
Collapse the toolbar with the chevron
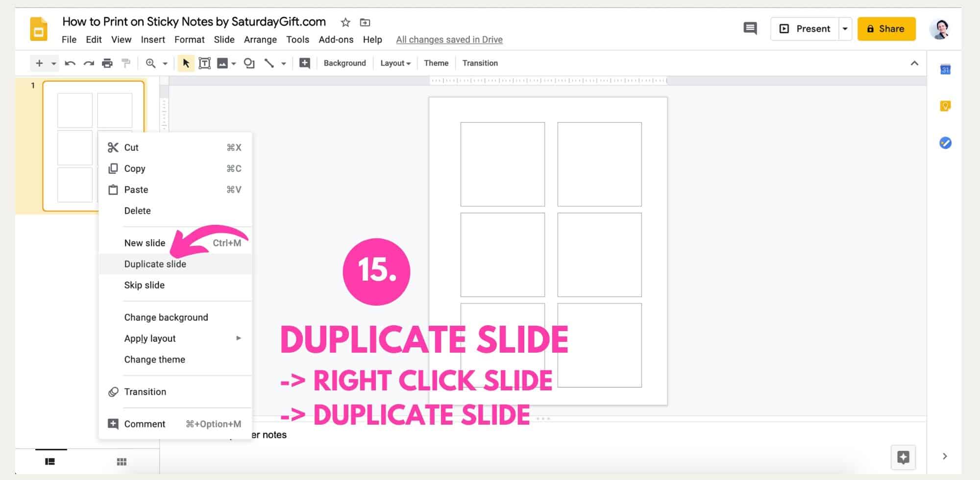(914, 63)
